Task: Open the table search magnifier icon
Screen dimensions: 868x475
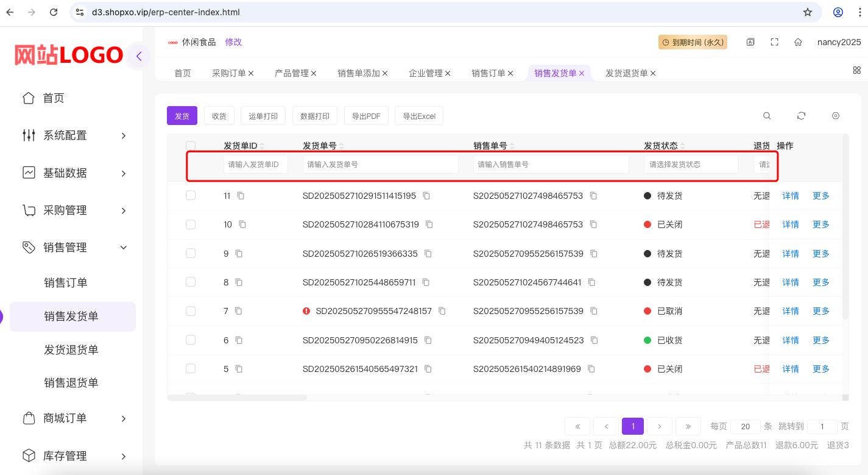Action: [767, 116]
